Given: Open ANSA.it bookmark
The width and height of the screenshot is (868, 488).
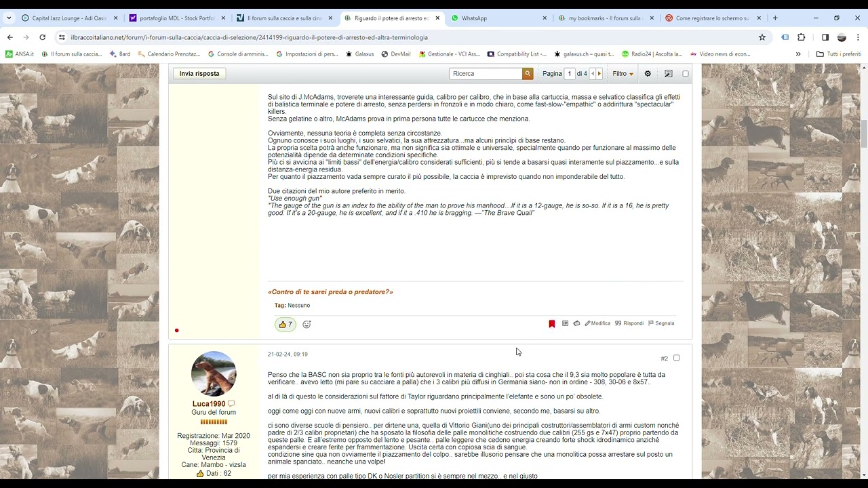Looking at the screenshot, I should [20, 54].
